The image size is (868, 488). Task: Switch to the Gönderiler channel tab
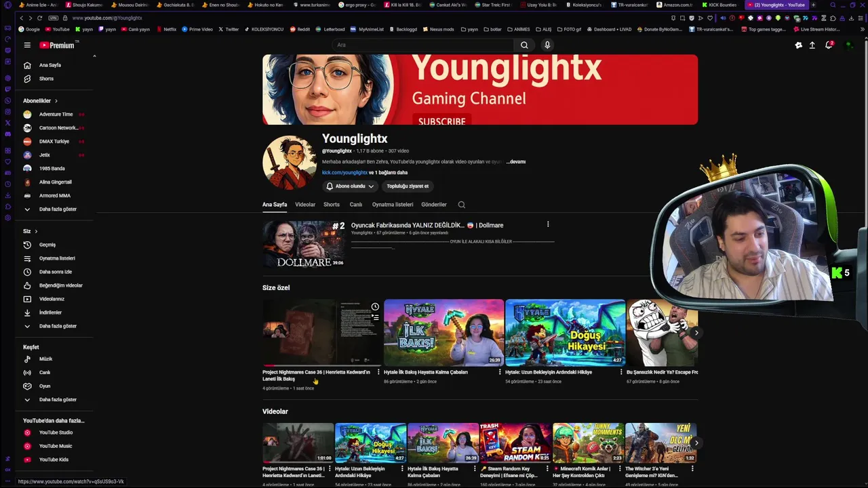(x=434, y=205)
